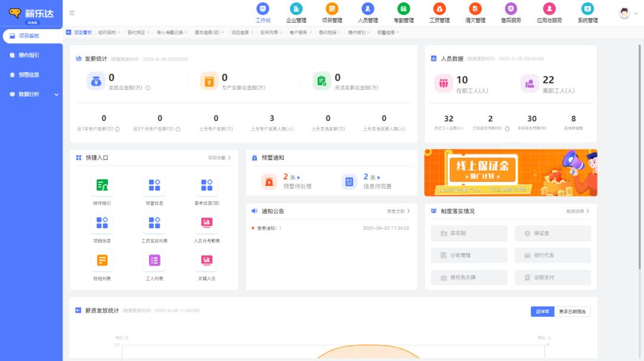Open the 预警信息 shortcut in 快捷入口
This screenshot has width=644, height=361.
(154, 191)
